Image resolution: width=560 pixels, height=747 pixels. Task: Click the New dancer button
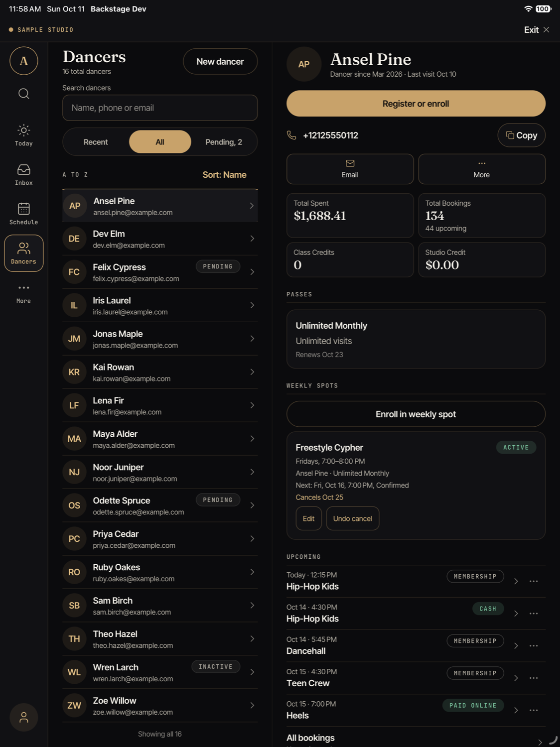tap(220, 61)
